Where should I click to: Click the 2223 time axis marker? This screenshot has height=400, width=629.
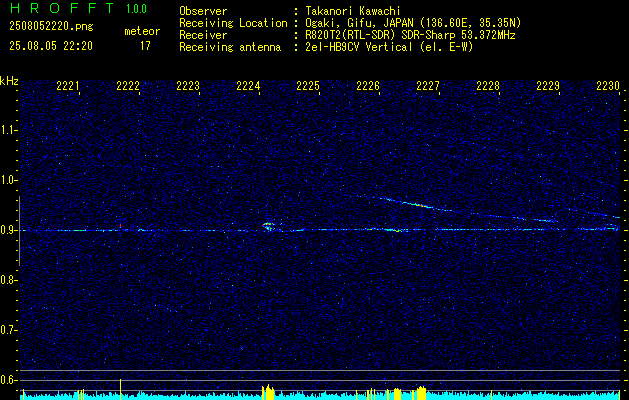tap(188, 86)
